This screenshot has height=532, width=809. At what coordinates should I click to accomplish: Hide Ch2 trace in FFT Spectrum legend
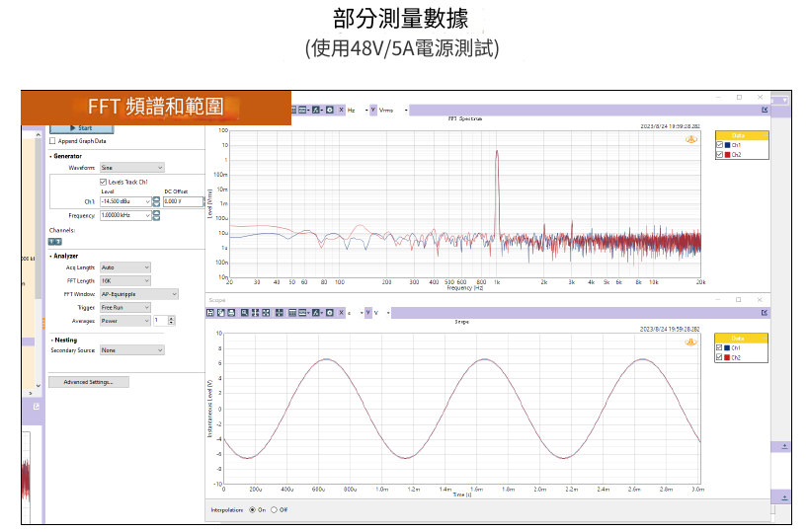720,155
